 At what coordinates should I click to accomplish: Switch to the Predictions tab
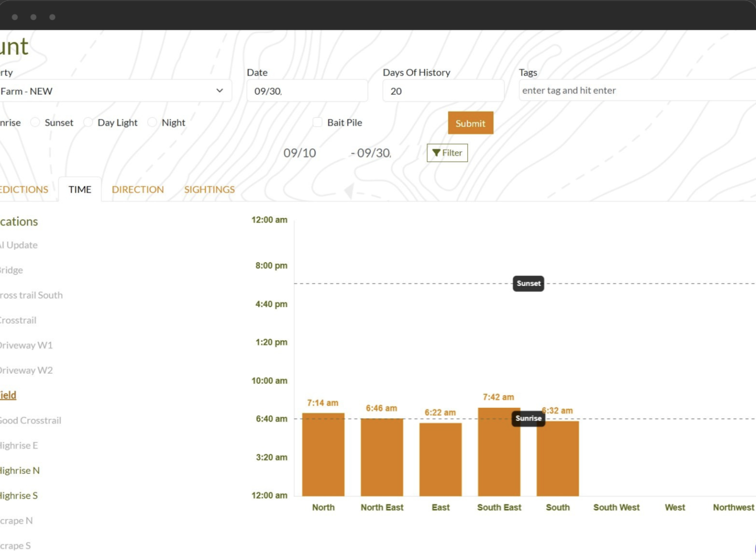click(24, 189)
